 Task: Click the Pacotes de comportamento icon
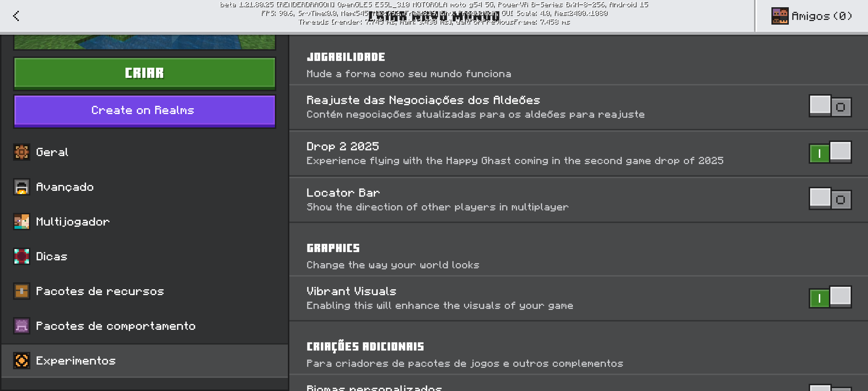(22, 326)
